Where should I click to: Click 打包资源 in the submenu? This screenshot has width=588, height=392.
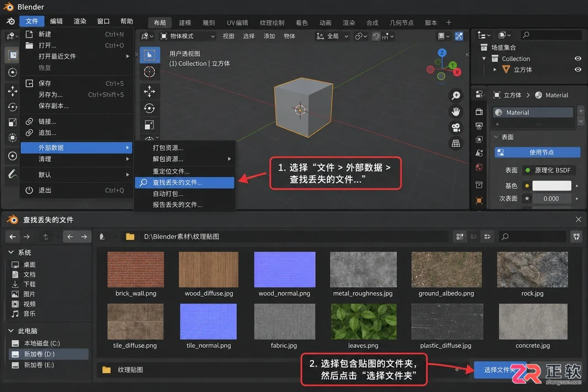184,148
